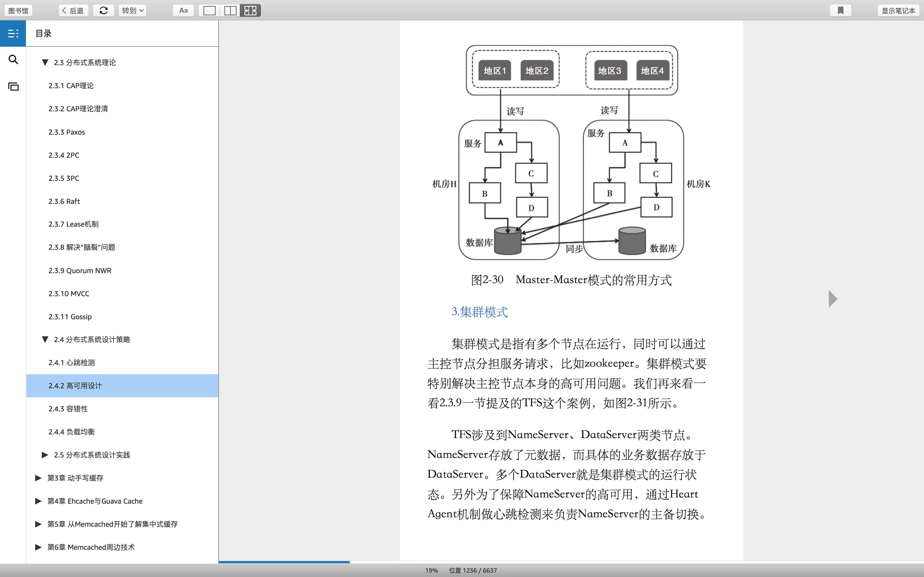The width and height of the screenshot is (924, 577).
Task: Collapse section 2.3 分布式系统理论
Action: pos(45,63)
